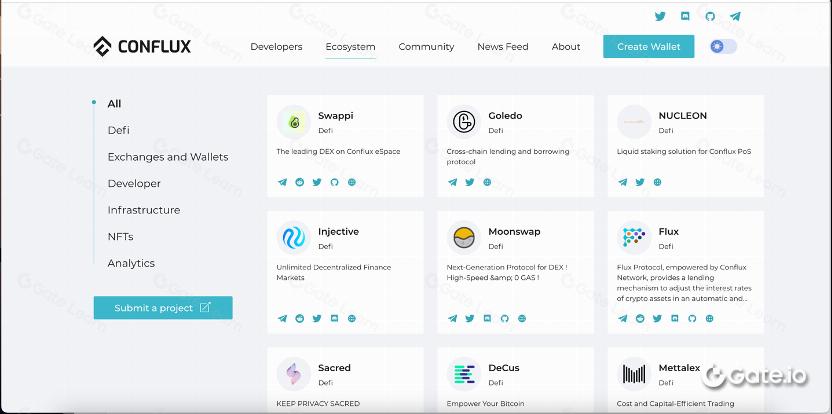Click the Injective project title
Viewport: 832px width, 414px height.
click(x=339, y=232)
